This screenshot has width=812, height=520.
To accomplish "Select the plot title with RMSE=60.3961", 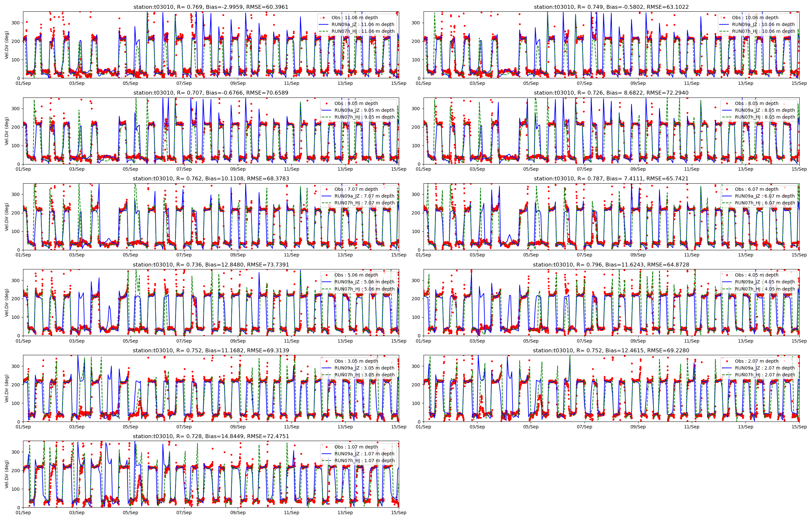I will click(210, 7).
